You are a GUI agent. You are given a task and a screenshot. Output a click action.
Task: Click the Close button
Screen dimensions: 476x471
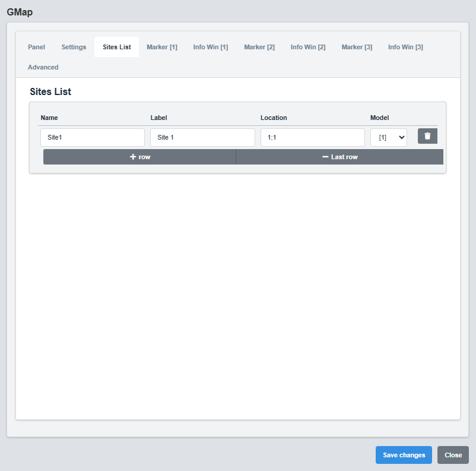[453, 455]
